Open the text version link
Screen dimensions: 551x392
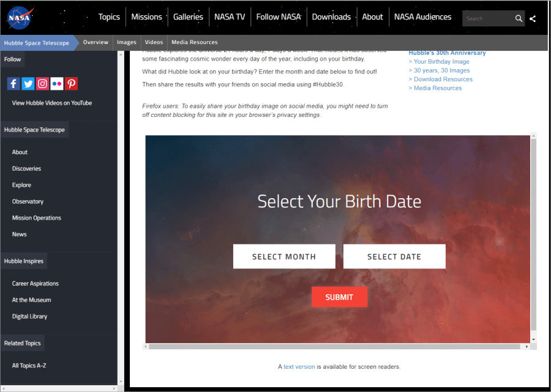299,367
